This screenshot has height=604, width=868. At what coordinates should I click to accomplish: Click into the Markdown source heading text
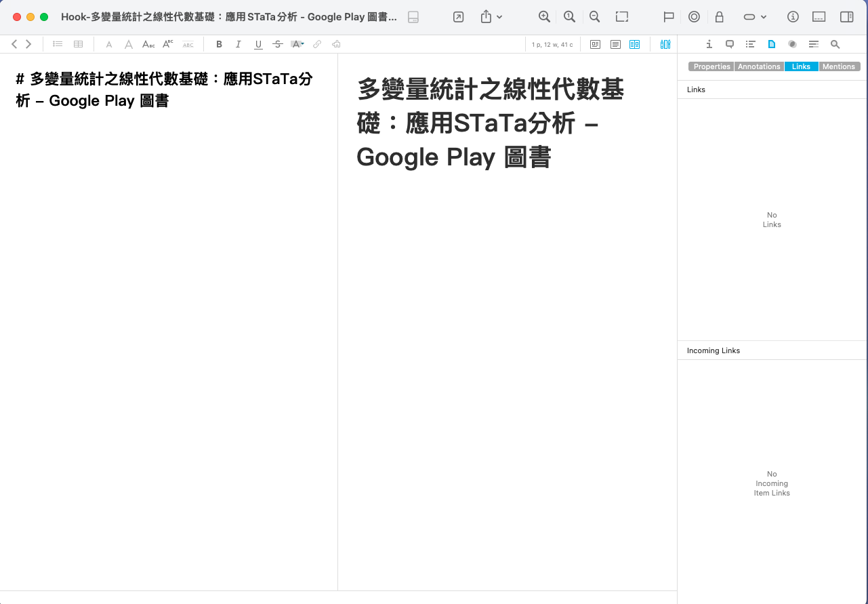click(165, 89)
